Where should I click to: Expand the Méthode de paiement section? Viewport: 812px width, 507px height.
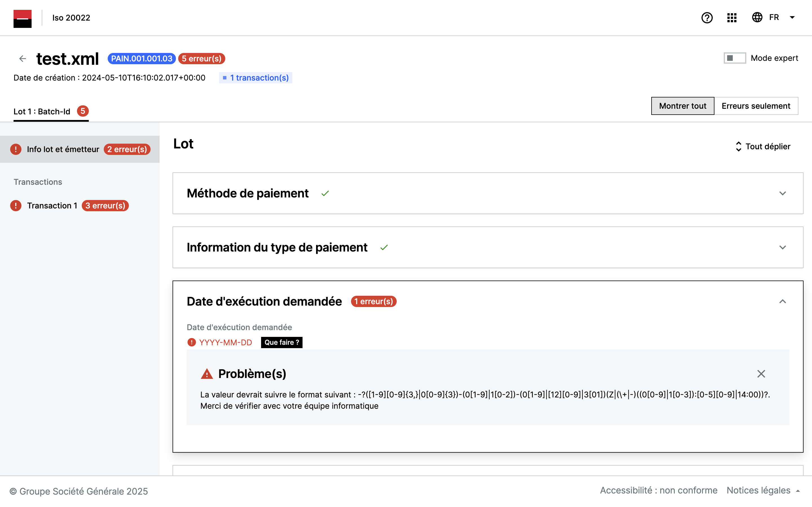tap(782, 194)
